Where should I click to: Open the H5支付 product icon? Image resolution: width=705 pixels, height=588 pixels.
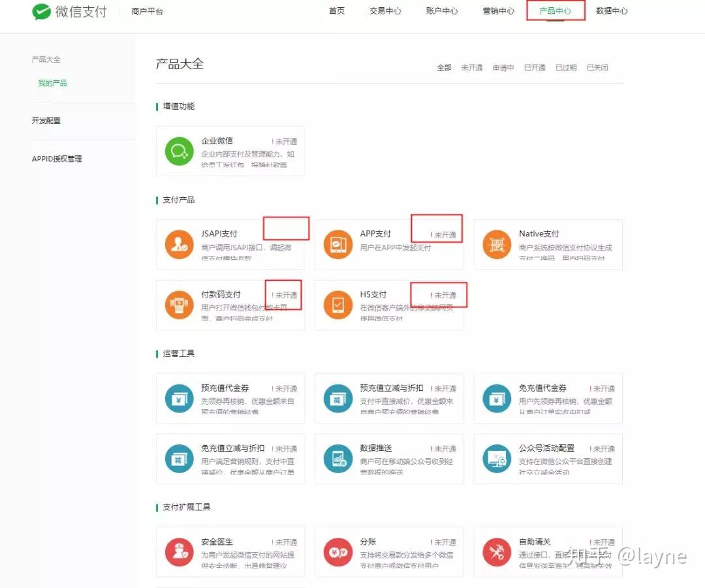point(338,305)
